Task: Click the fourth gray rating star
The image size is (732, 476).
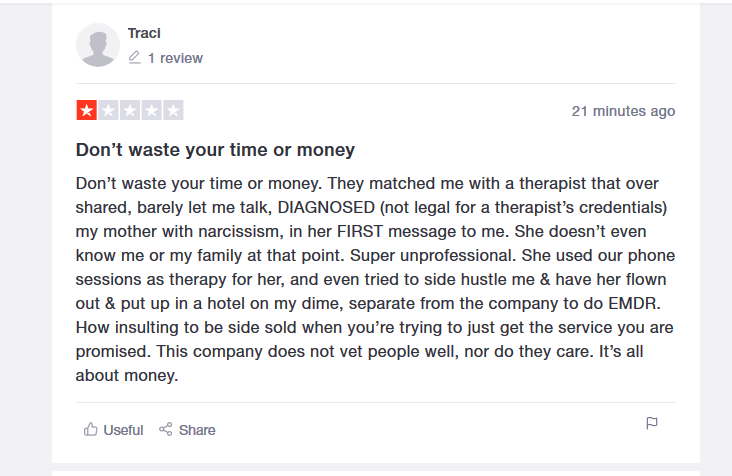Action: pos(152,111)
